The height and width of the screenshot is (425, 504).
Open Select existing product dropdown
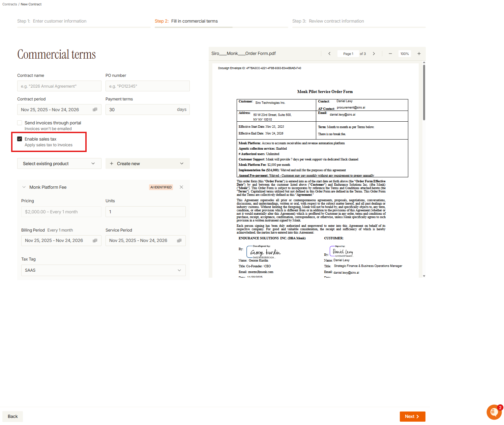59,163
